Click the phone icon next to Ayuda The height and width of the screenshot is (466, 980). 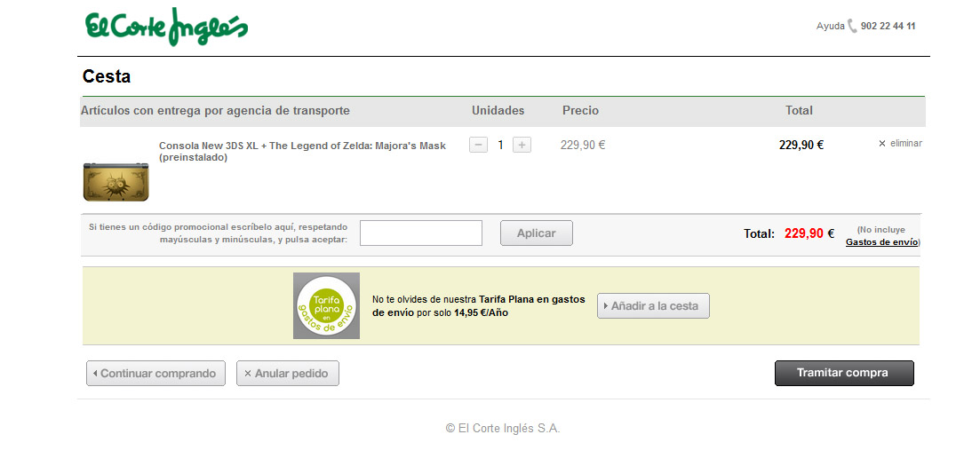pyautogui.click(x=852, y=27)
